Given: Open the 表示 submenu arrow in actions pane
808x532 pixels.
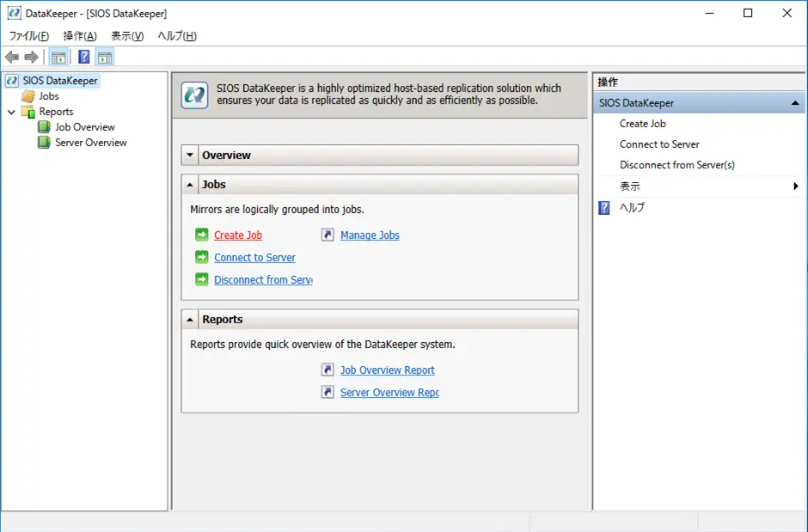Looking at the screenshot, I should click(796, 186).
